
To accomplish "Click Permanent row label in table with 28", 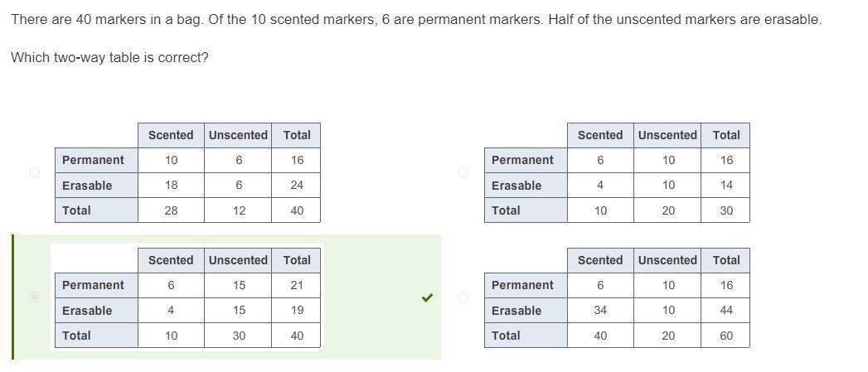I will pyautogui.click(x=93, y=160).
